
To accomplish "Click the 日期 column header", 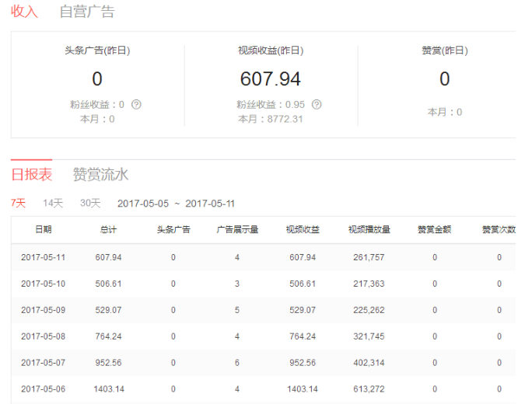I will point(44,230).
